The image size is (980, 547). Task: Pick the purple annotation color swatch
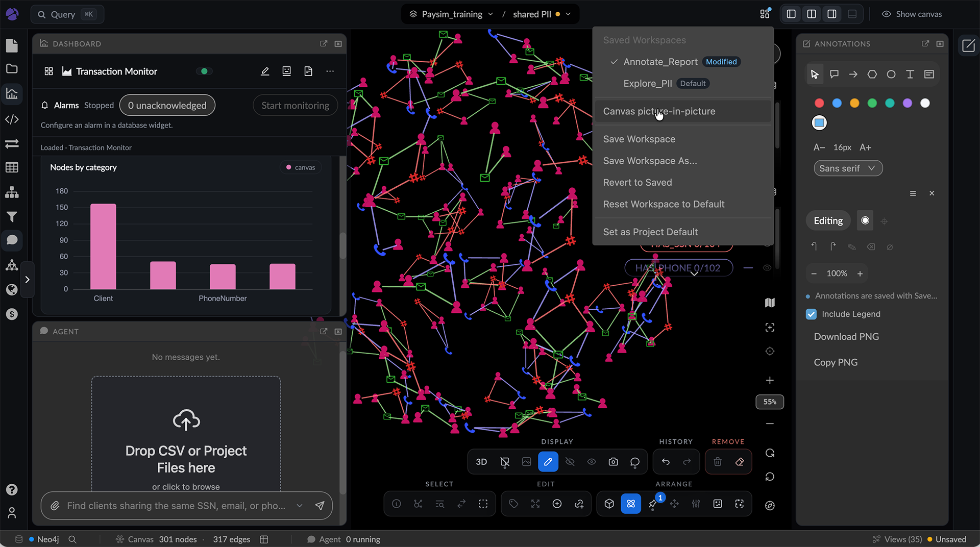(908, 103)
